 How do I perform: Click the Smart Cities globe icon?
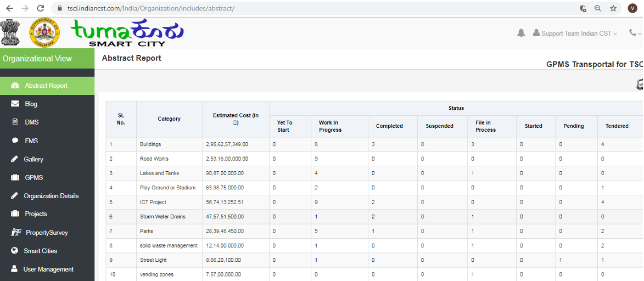point(15,251)
